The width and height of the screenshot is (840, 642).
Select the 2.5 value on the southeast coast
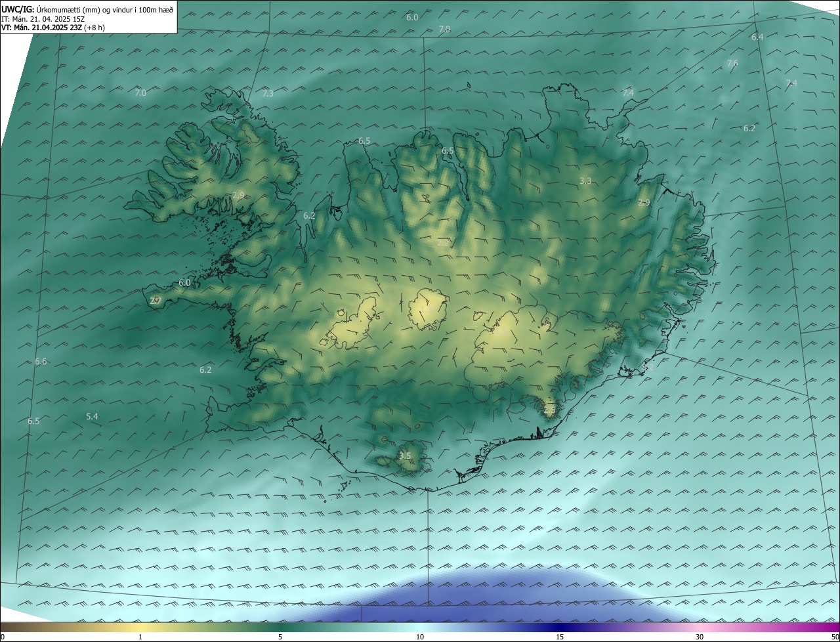549,410
